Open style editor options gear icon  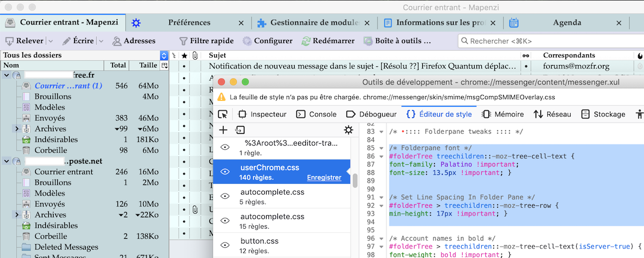coord(348,130)
